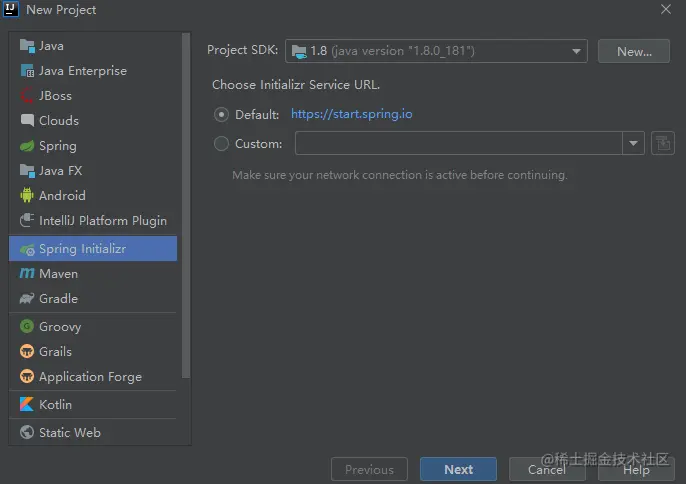Select Static Web entry
Image resolution: width=686 pixels, height=484 pixels.
point(93,432)
